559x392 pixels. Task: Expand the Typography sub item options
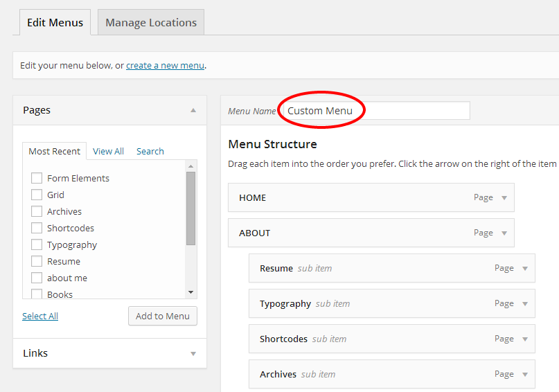coord(525,304)
